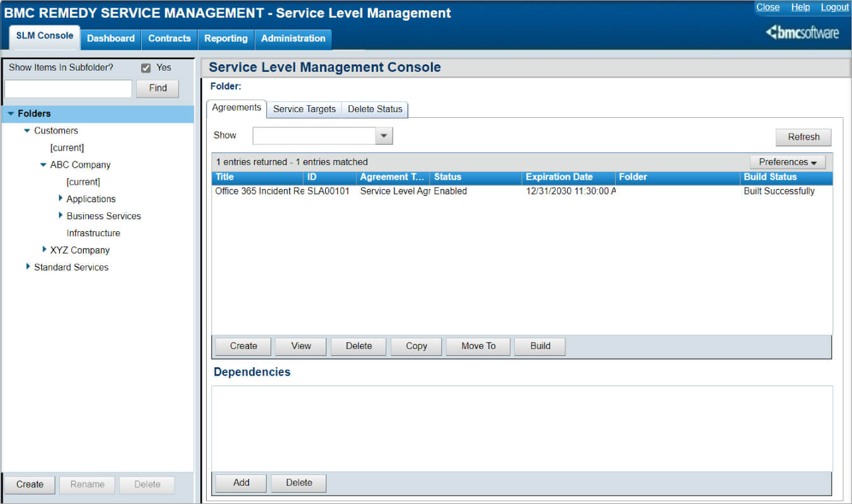Go to the Reporting tab
The image size is (852, 504).
[226, 38]
